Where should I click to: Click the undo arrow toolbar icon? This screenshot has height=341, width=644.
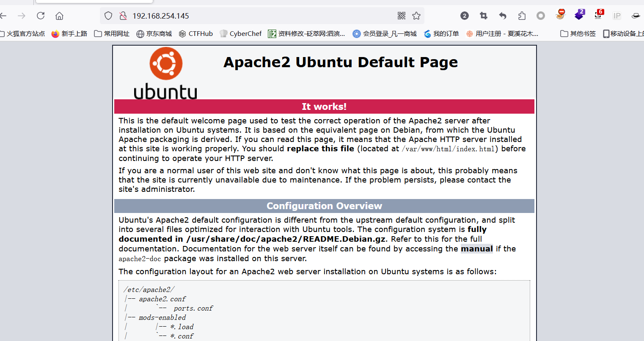503,16
